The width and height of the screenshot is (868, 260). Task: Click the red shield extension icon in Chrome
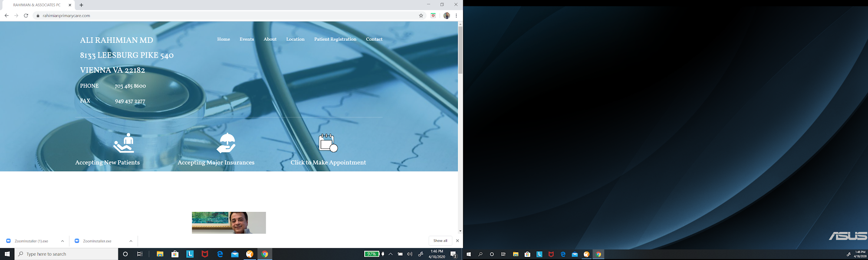[x=433, y=16]
